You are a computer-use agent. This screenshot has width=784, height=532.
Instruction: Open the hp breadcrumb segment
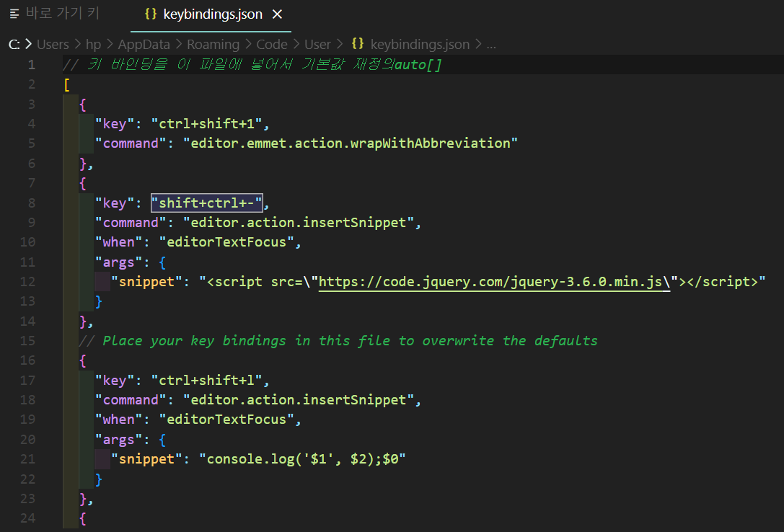(x=94, y=45)
